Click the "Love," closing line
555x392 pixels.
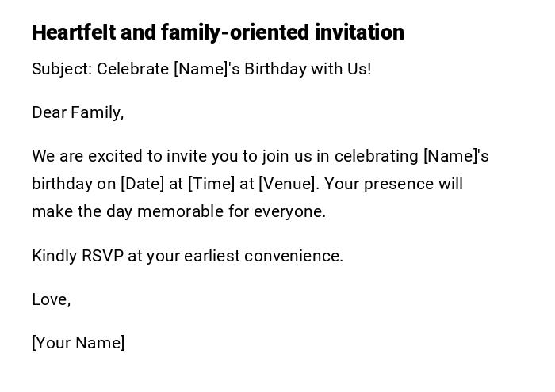pyautogui.click(x=52, y=299)
